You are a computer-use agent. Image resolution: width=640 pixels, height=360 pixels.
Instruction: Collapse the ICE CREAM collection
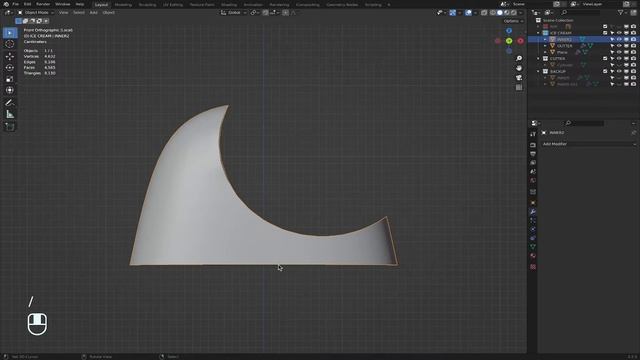coord(538,33)
